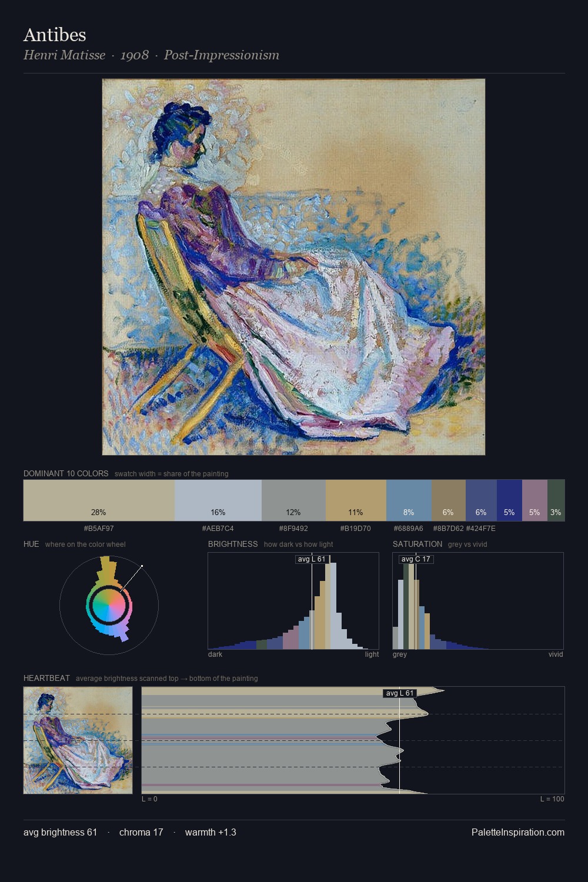
Task: Click the brightness histogram chart
Action: [293, 601]
